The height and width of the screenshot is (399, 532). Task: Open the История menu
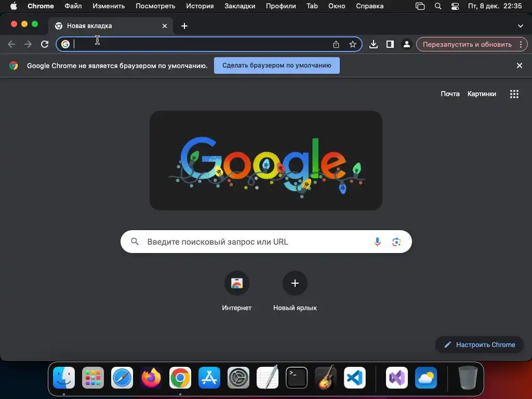click(200, 6)
